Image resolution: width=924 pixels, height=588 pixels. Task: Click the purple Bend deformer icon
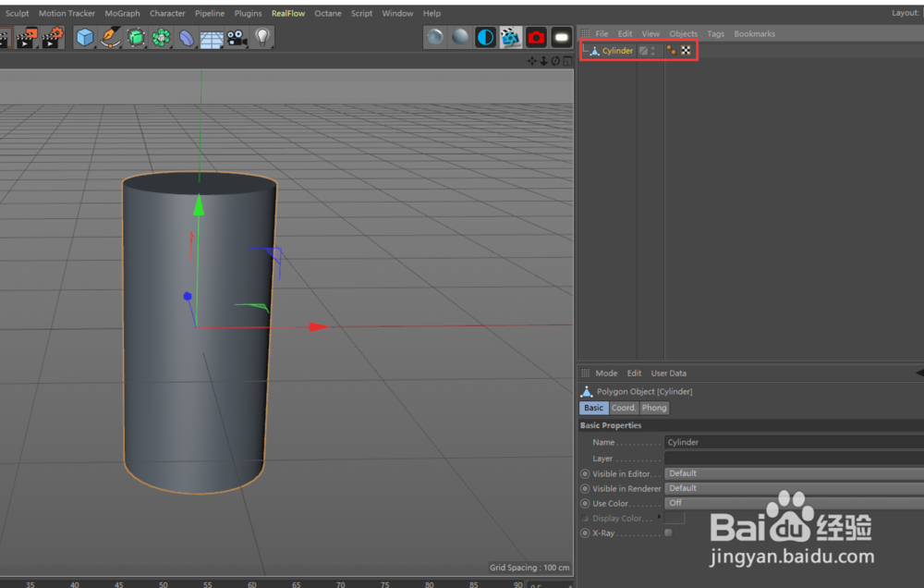187,38
